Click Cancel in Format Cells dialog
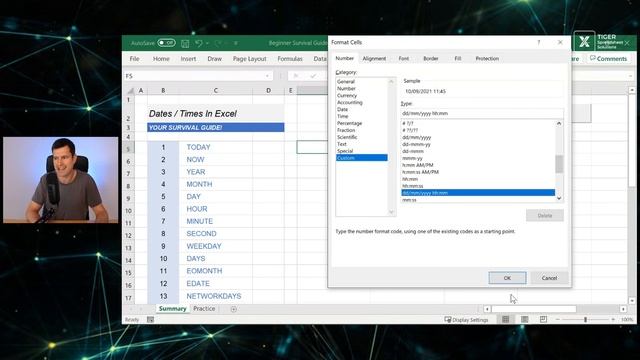 (549, 278)
